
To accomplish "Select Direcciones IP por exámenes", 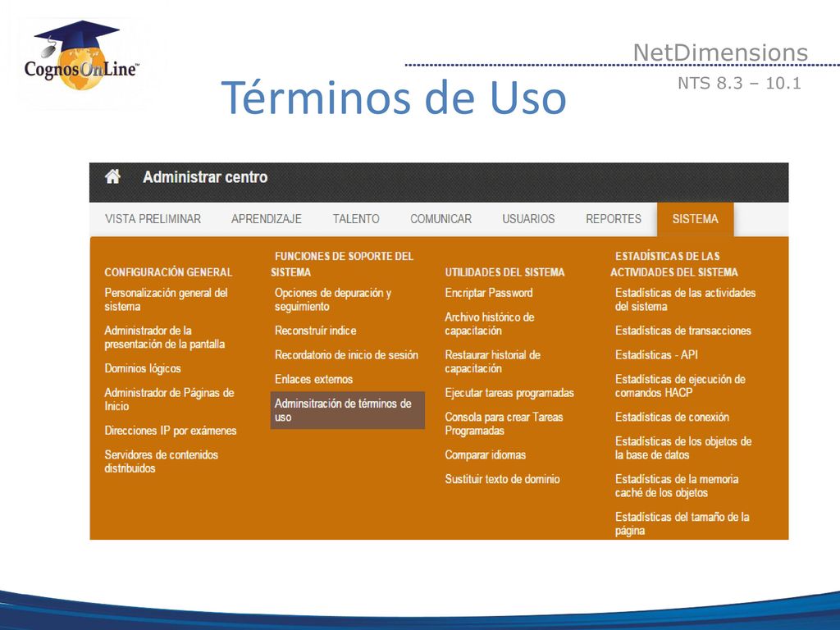I will click(171, 430).
